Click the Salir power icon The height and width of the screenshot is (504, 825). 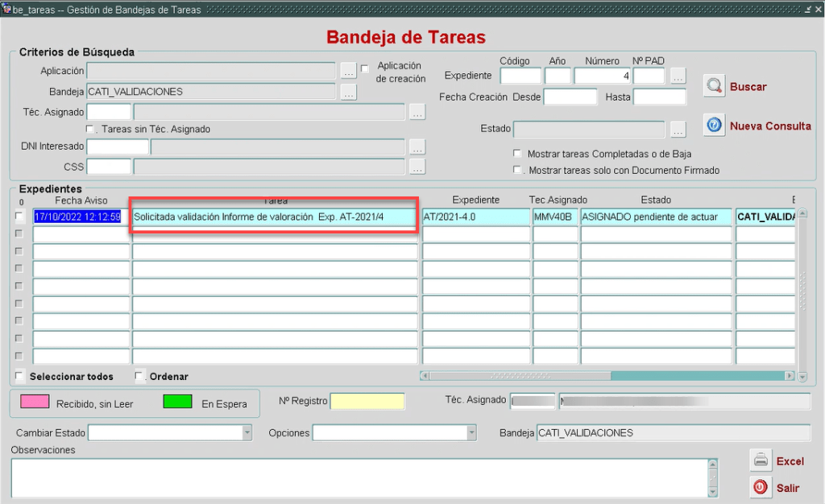[761, 487]
